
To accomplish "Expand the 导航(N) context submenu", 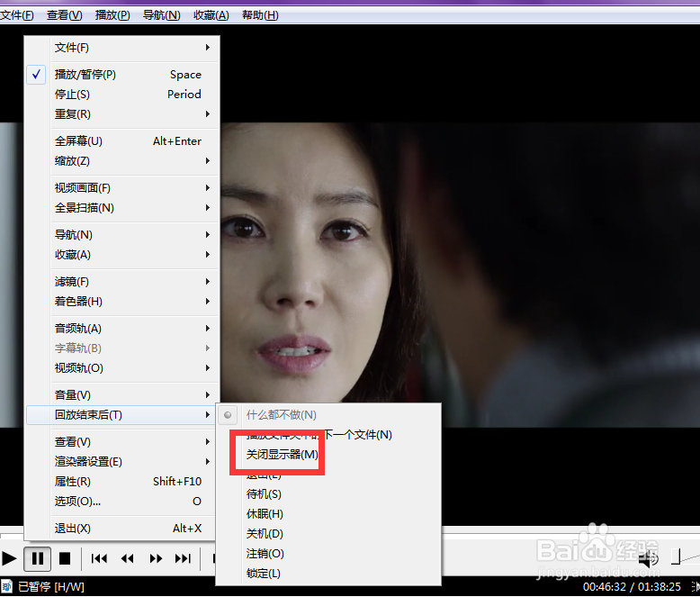I will [122, 235].
